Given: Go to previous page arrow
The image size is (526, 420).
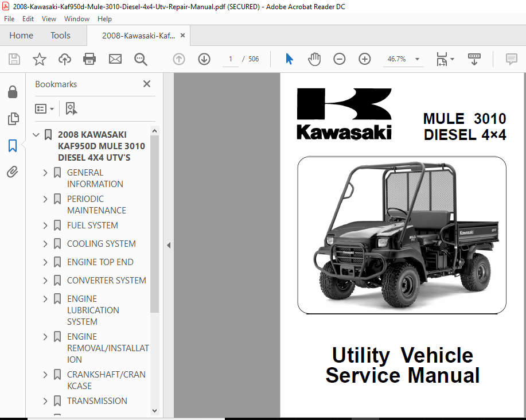Looking at the screenshot, I should tap(179, 59).
